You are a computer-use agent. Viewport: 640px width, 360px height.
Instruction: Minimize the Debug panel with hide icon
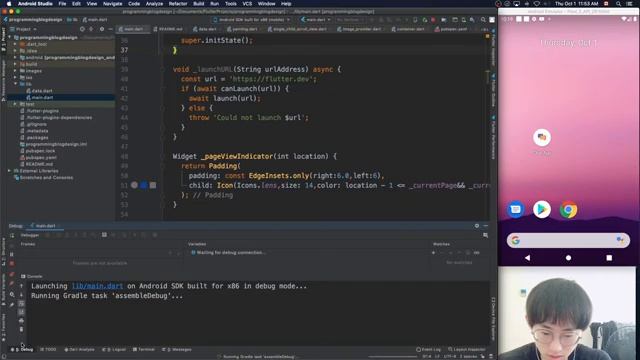(x=486, y=226)
